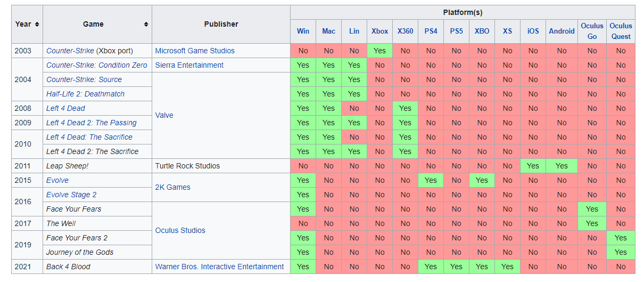Open Warner Bros. Interactive Entertainment link
This screenshot has width=644, height=282.
click(219, 267)
